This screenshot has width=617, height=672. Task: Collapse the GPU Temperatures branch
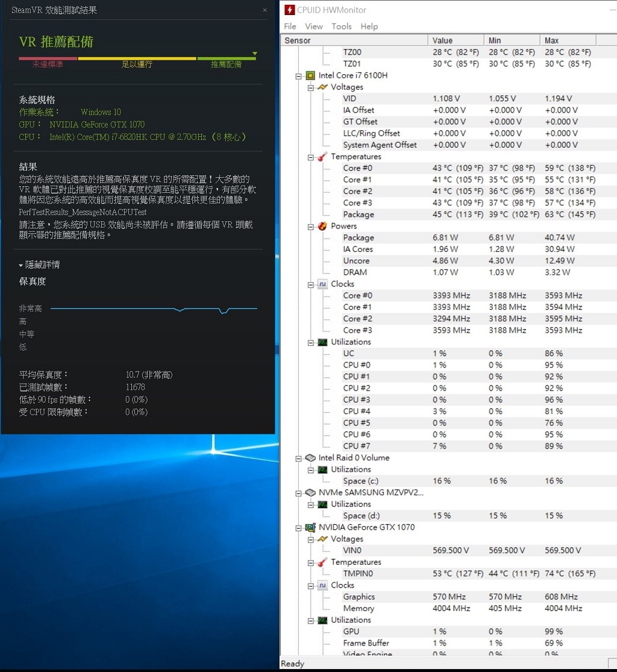pyautogui.click(x=311, y=563)
